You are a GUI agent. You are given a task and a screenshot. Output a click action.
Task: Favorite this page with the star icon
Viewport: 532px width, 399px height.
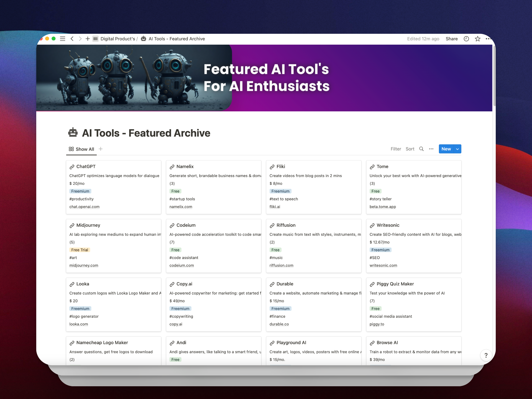point(477,39)
